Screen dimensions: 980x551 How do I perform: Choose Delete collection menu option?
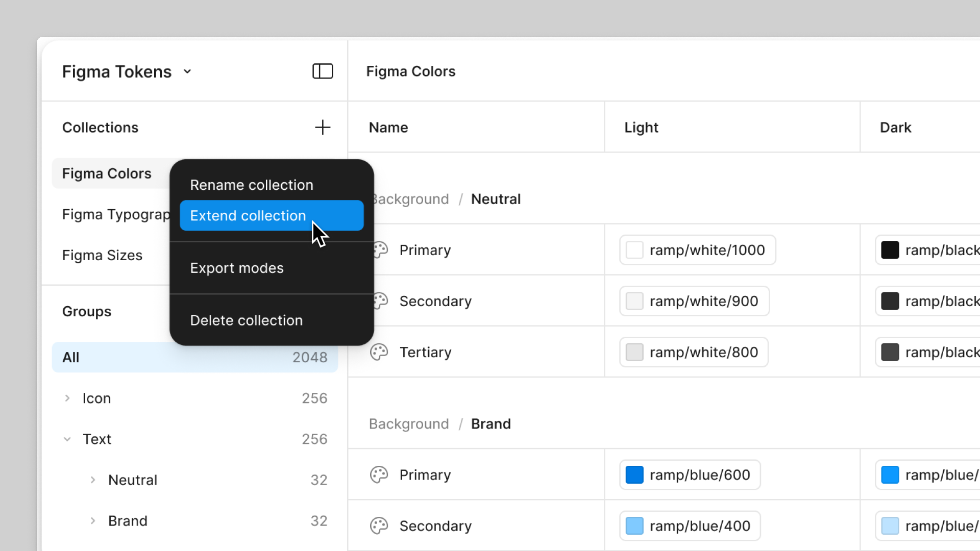247,320
